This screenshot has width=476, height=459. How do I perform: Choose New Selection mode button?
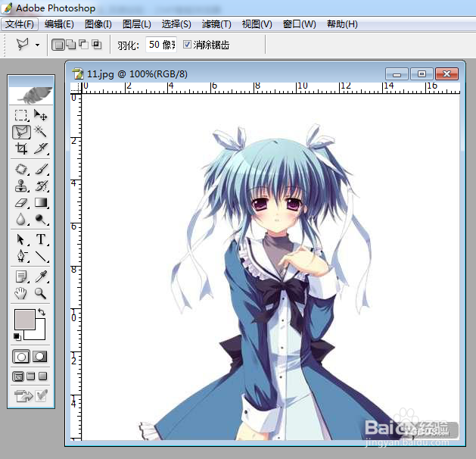pos(58,45)
